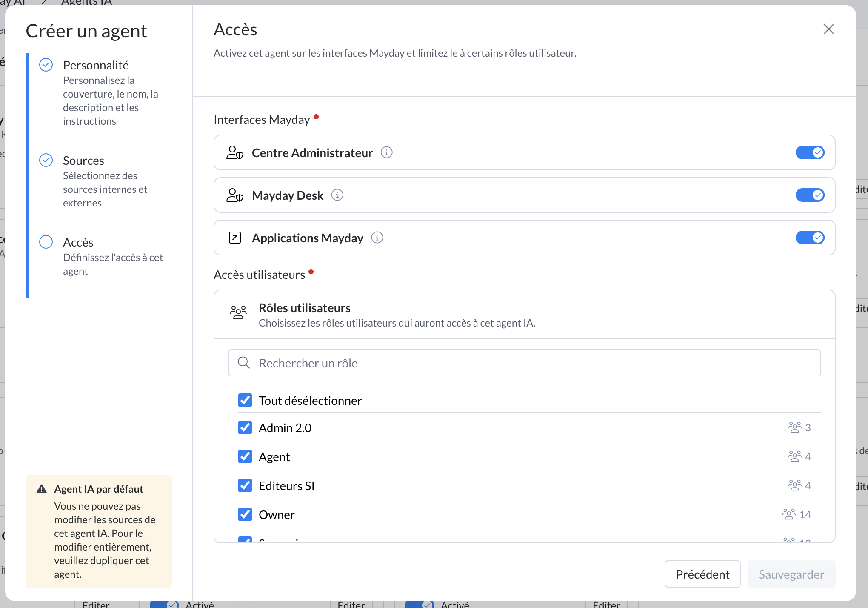
Task: Click the Précédent button
Action: tap(702, 574)
